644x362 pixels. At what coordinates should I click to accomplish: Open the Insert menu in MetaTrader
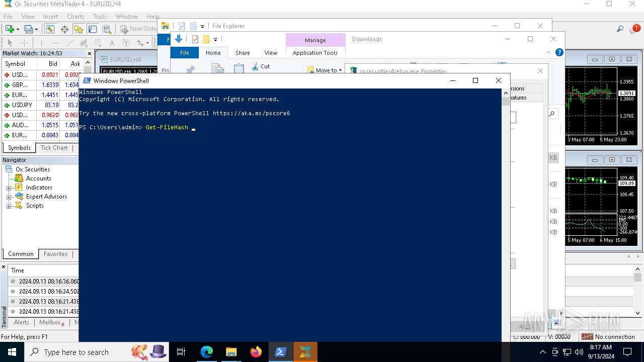[x=50, y=17]
